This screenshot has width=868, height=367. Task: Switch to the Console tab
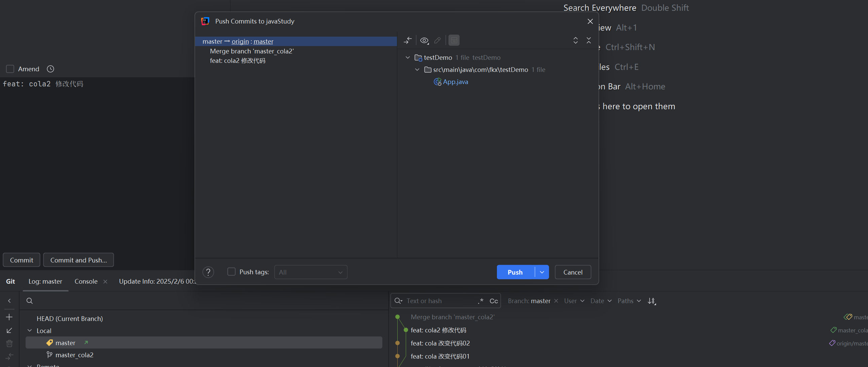(86, 282)
